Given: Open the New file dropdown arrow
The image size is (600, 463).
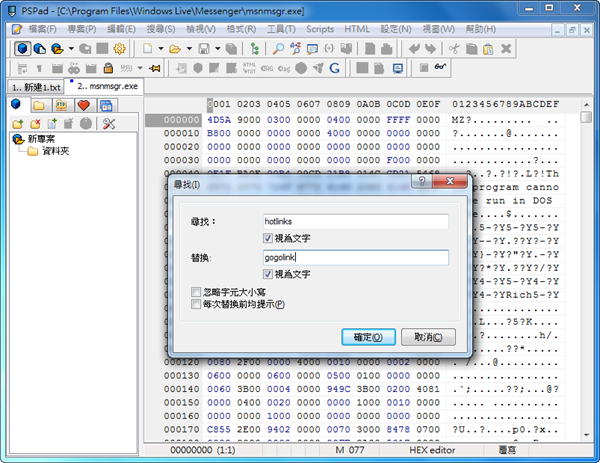Looking at the screenshot, I should [161, 49].
